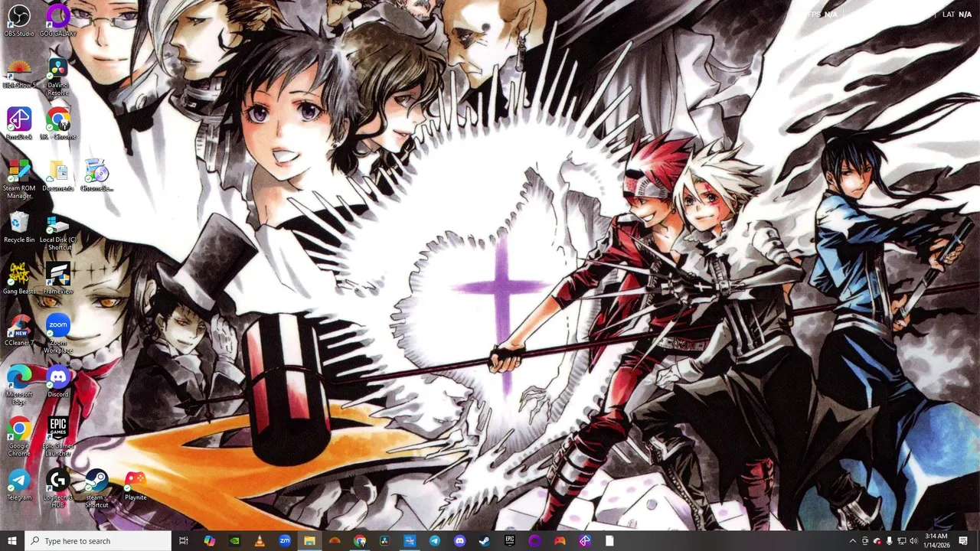Select the CCleaner 7 desktop icon
The width and height of the screenshot is (980, 551).
point(19,330)
